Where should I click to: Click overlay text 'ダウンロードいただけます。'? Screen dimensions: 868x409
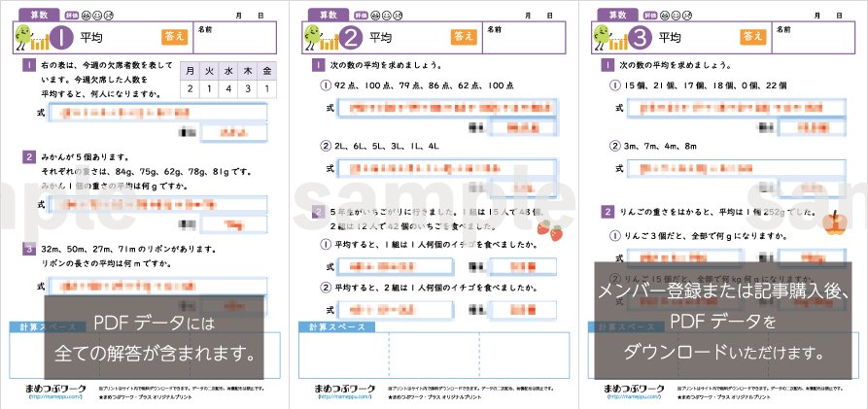(724, 351)
